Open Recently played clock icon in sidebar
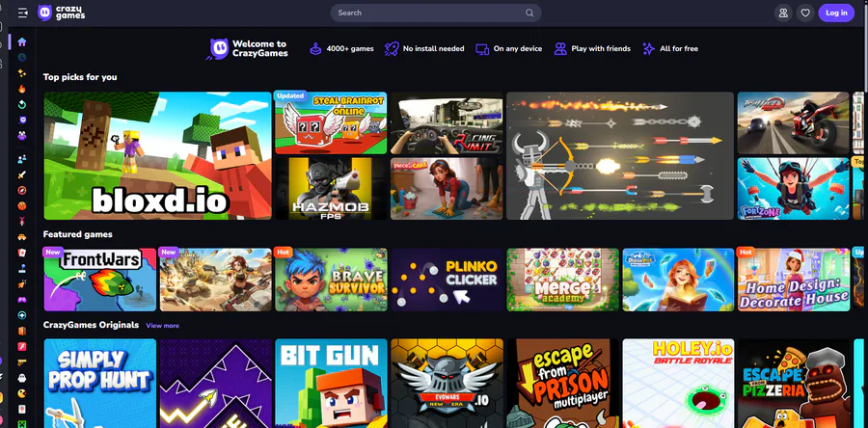The height and width of the screenshot is (428, 868). click(x=21, y=57)
